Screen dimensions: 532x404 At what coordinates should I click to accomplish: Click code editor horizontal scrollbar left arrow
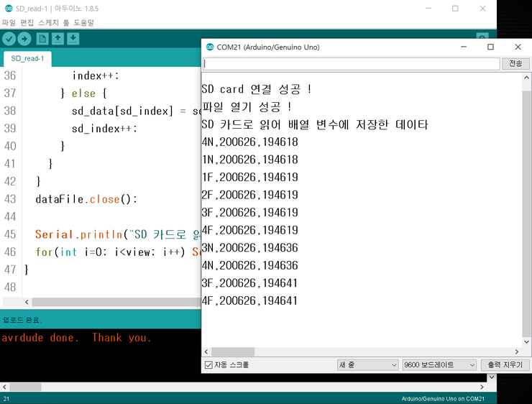(x=27, y=302)
